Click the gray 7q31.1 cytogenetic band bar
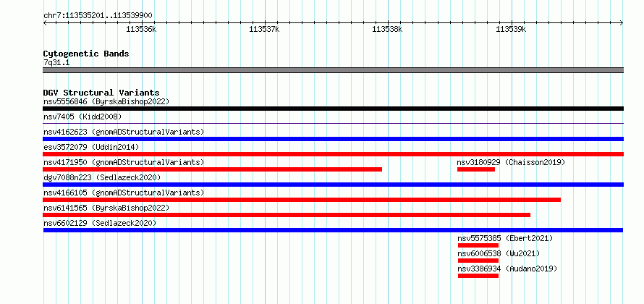The image size is (644, 304). pyautogui.click(x=333, y=70)
